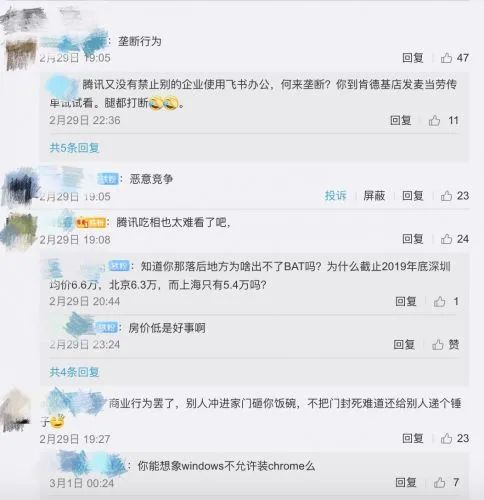Click 屏蔽 on the 恶意竞争 comment
Screen dimensions: 484x500
[x=374, y=196]
